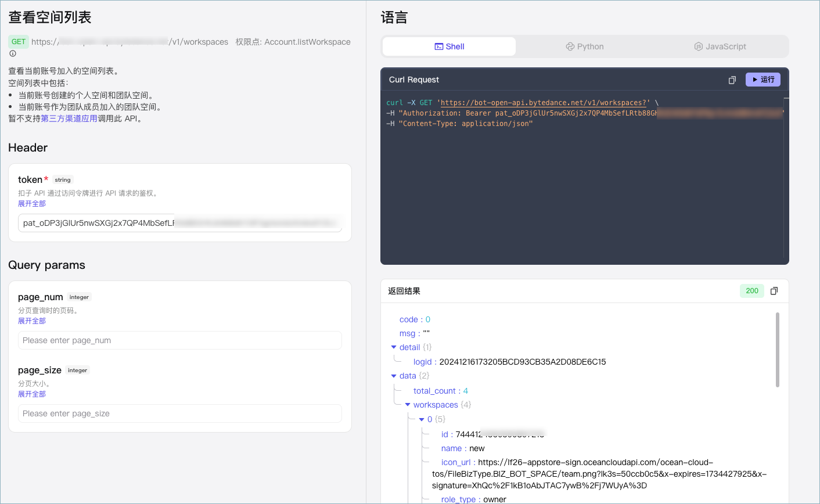
Task: Click the page_num input field
Action: [179, 340]
